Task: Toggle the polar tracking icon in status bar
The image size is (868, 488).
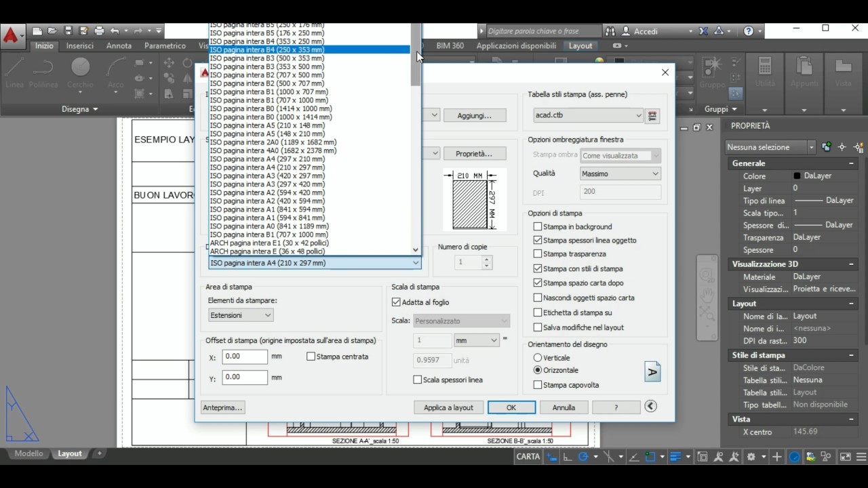Action: (x=583, y=457)
